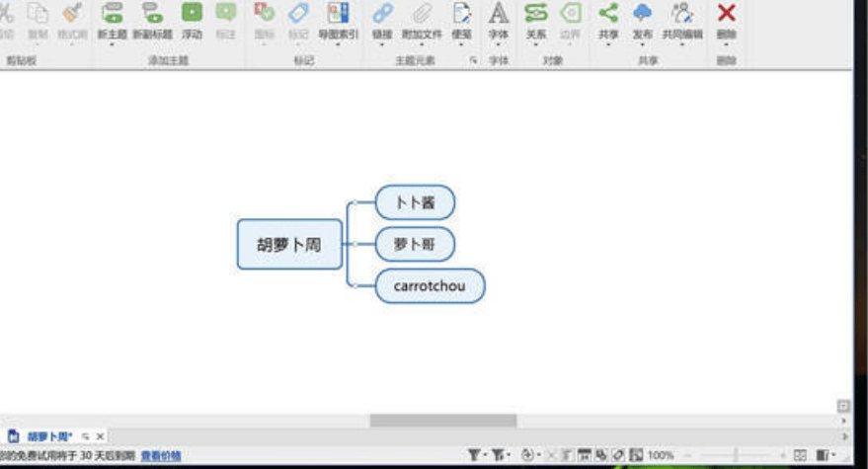Click the zoom in plus button
868x469 pixels.
[783, 455]
